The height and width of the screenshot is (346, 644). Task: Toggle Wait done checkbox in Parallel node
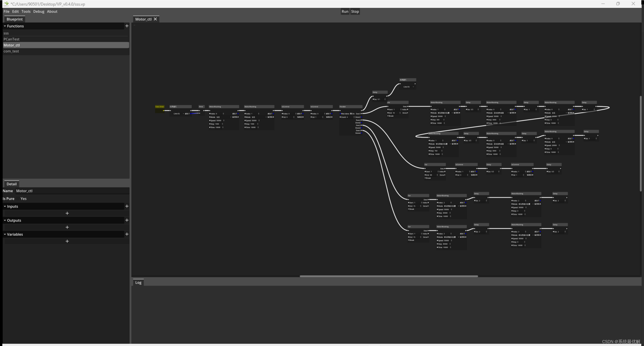click(351, 114)
